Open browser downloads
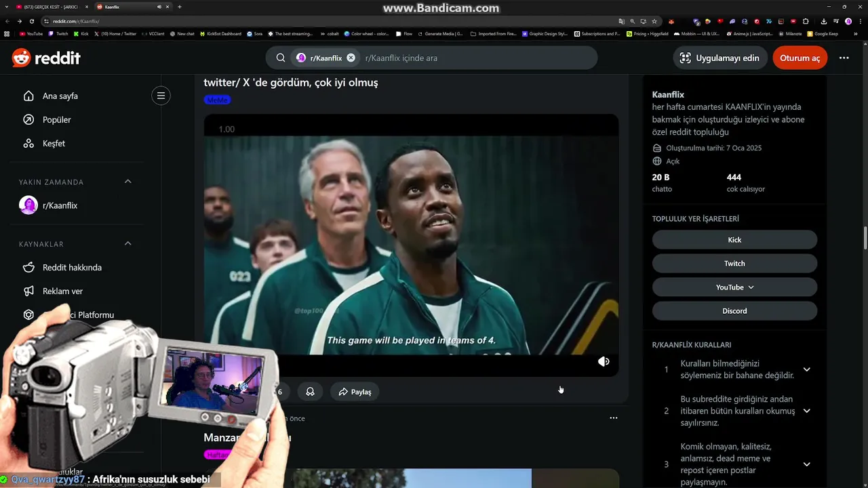The image size is (868, 488). 823,21
